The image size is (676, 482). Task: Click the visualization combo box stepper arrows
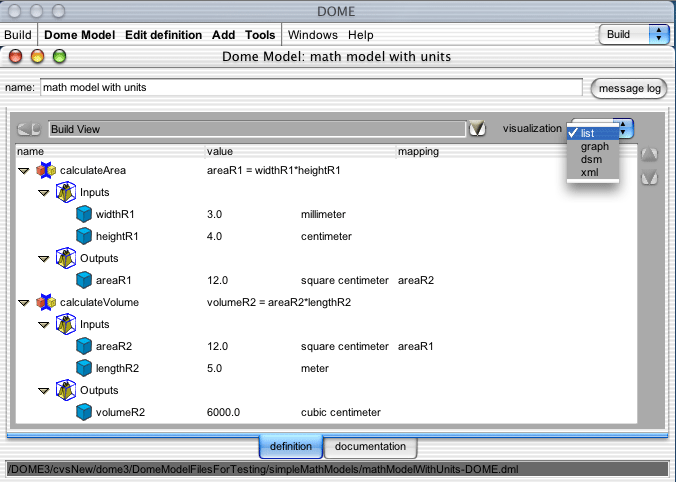pos(626,128)
